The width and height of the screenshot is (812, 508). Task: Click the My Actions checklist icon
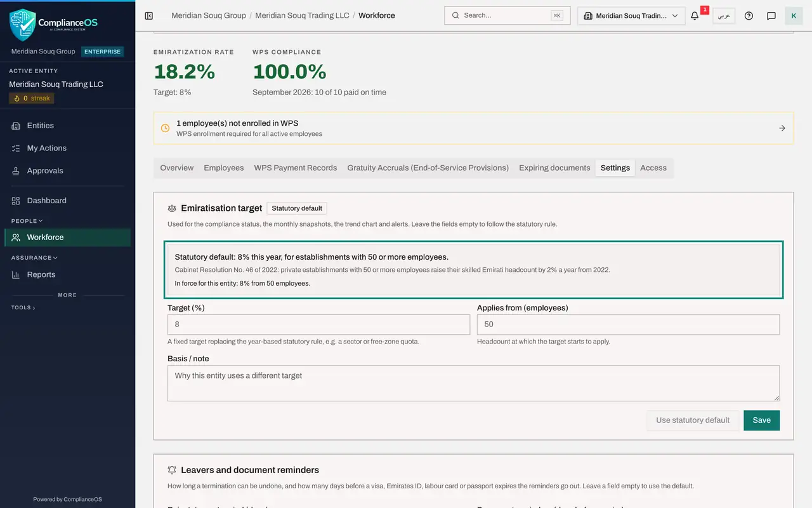pyautogui.click(x=16, y=148)
